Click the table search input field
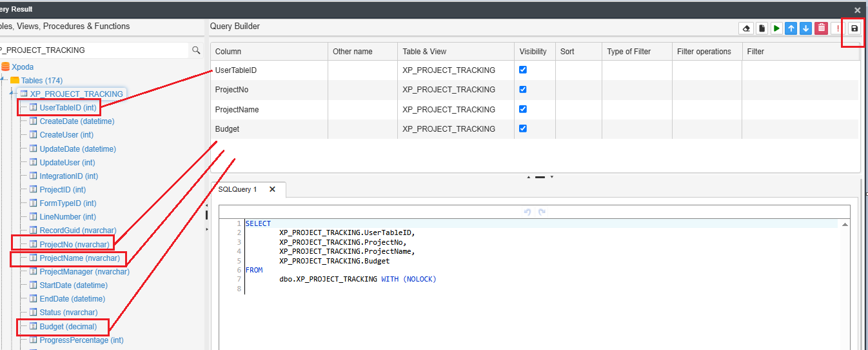Screen dimensions: 868x350 94,50
